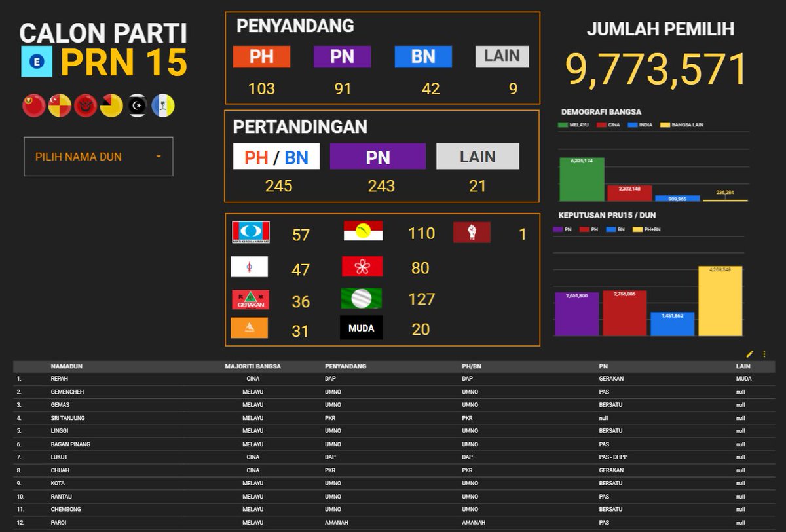Sort by MAJORITI BANGSA column header
The width and height of the screenshot is (786, 532).
point(253,366)
